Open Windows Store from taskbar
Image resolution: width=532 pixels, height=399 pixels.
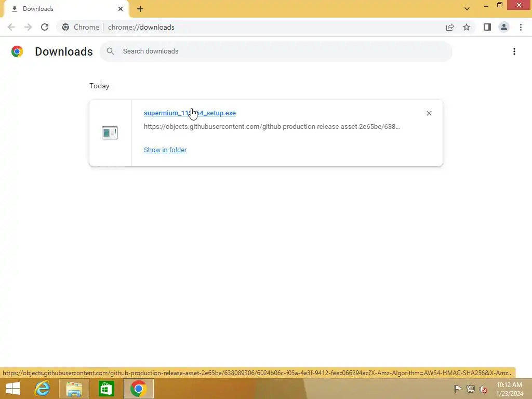(x=106, y=389)
